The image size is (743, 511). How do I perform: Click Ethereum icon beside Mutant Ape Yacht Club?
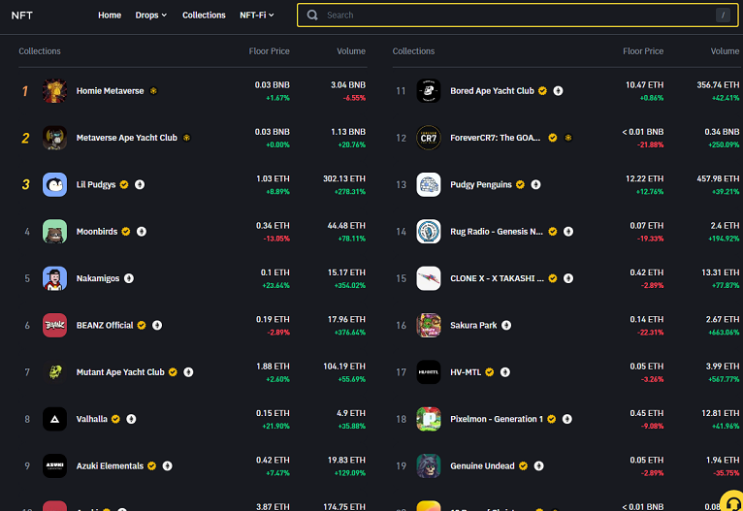coord(189,372)
